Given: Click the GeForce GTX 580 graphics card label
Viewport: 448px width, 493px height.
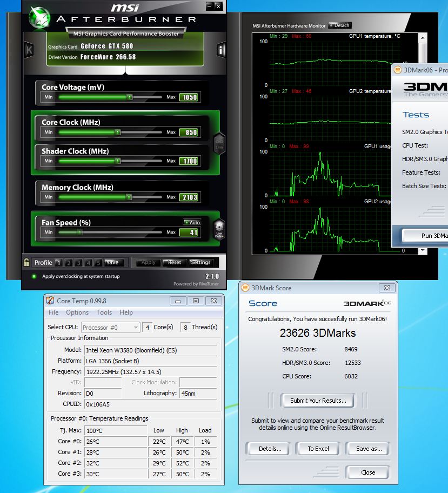Looking at the screenshot, I should (107, 46).
